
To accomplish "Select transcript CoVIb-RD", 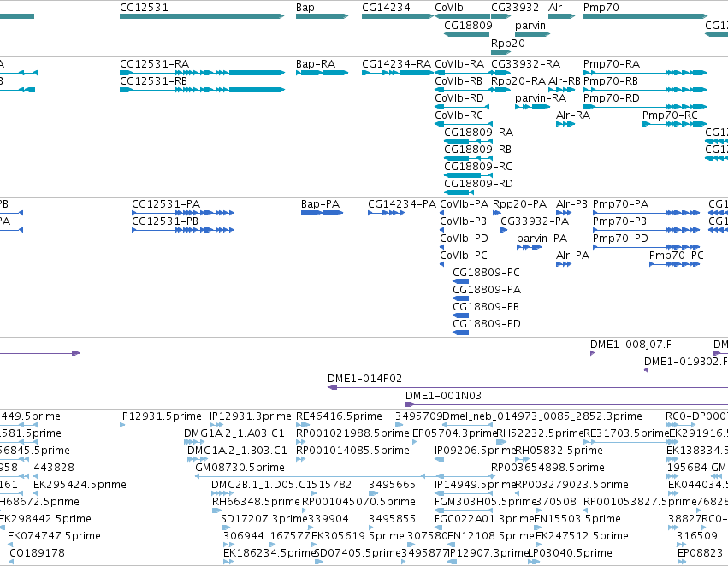I will [x=459, y=97].
